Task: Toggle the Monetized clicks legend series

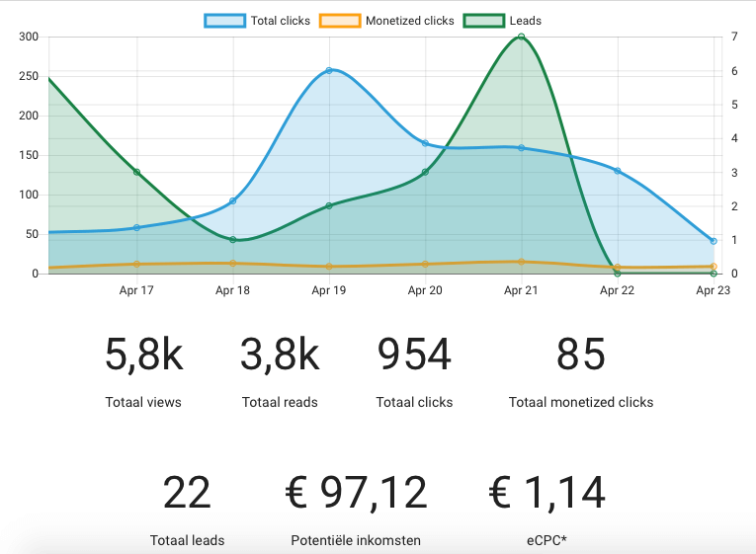Action: pos(386,21)
